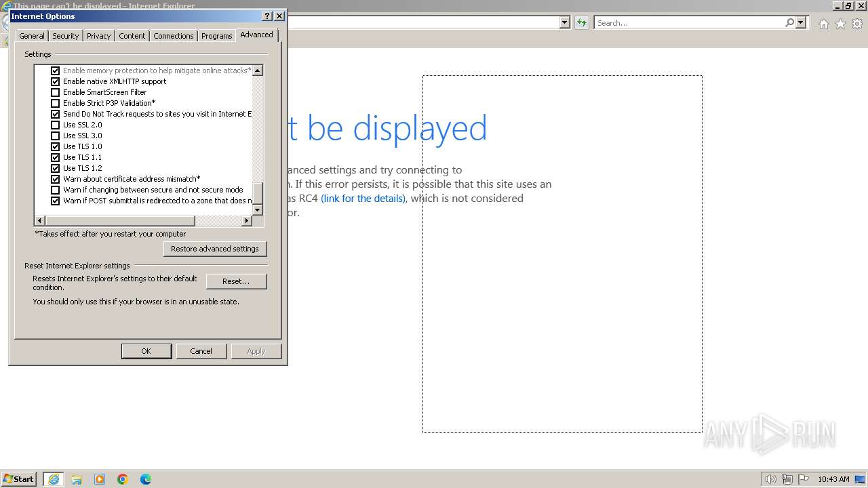868x488 pixels.
Task: Switch to the Security tab
Action: 66,36
